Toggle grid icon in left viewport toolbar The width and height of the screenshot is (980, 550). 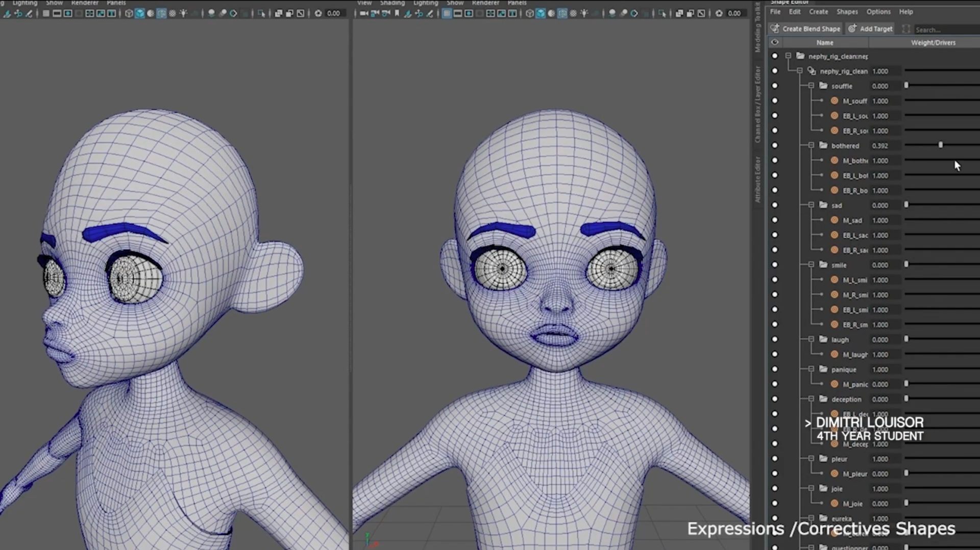click(46, 14)
